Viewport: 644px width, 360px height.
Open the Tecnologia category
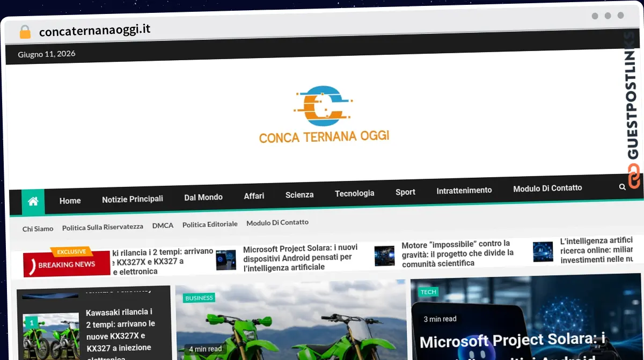point(355,193)
